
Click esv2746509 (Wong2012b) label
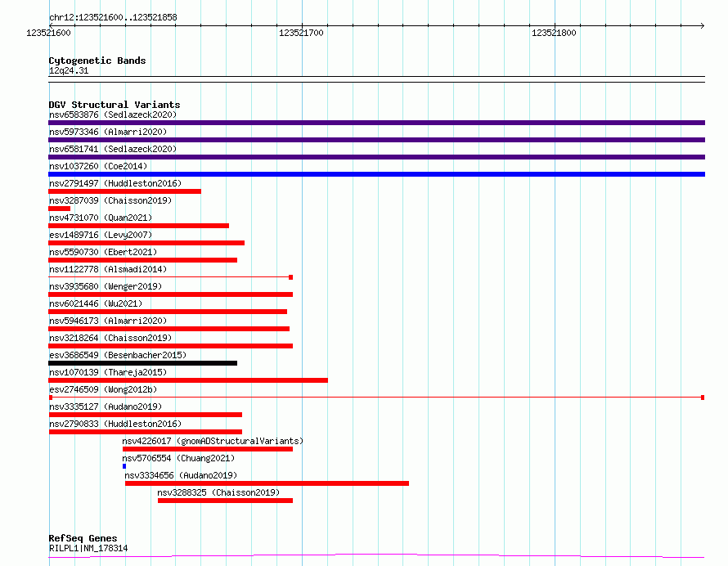(x=103, y=389)
